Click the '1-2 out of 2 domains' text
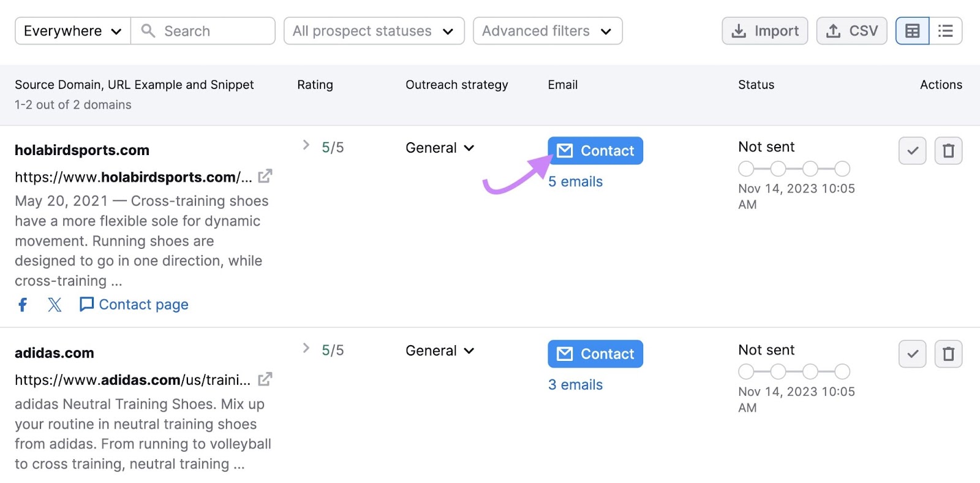Viewport: 980px width, 483px height. [x=73, y=105]
